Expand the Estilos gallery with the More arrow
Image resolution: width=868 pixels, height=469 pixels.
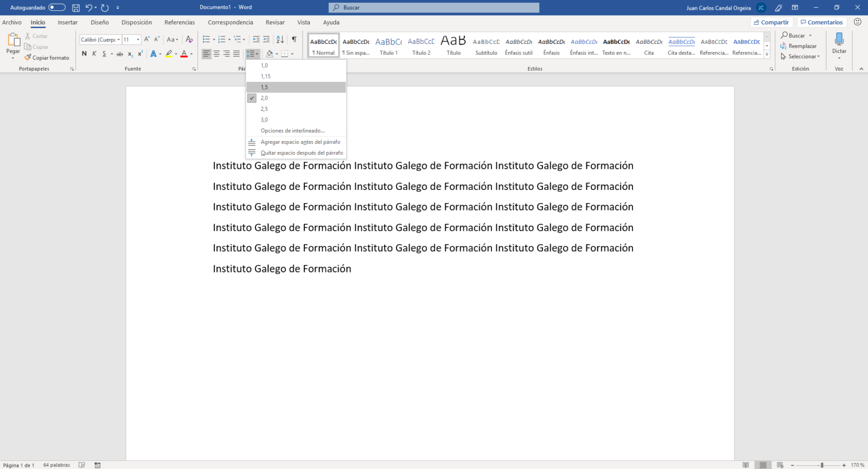coord(767,54)
